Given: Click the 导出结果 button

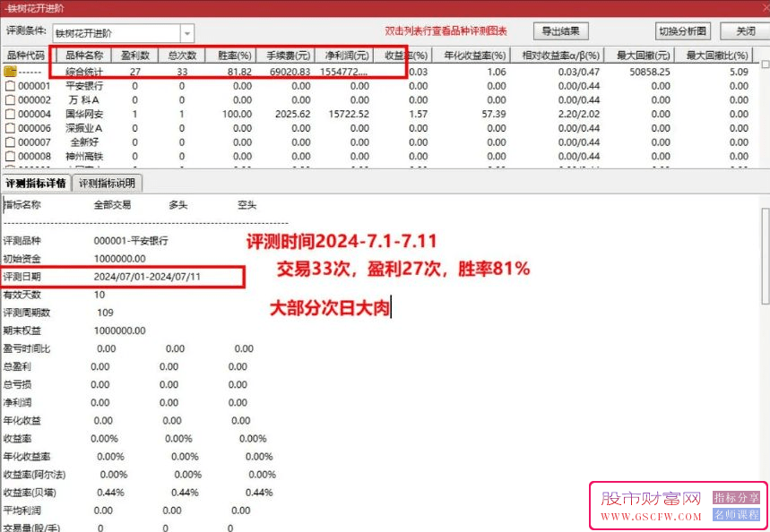Looking at the screenshot, I should (561, 31).
